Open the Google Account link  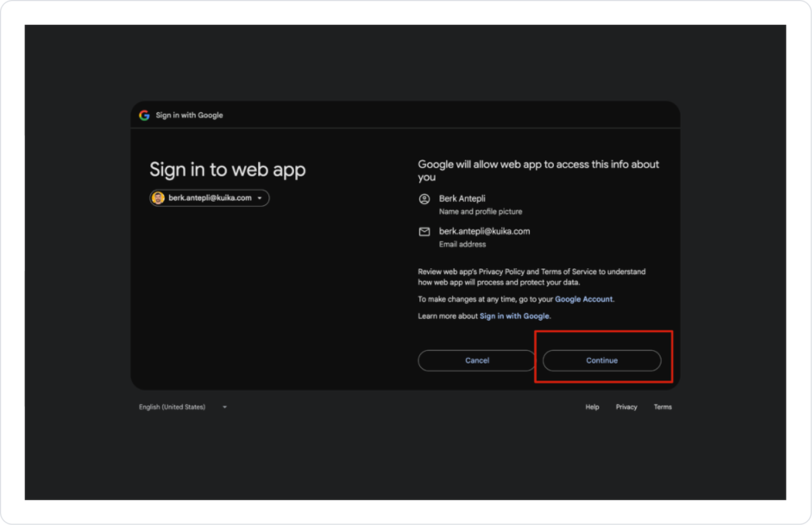click(584, 299)
